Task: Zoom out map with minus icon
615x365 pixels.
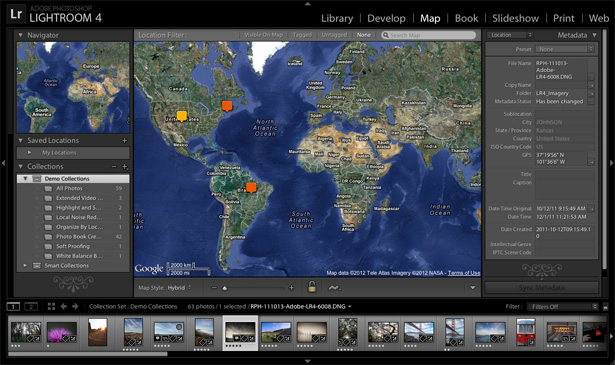Action: tap(214, 288)
